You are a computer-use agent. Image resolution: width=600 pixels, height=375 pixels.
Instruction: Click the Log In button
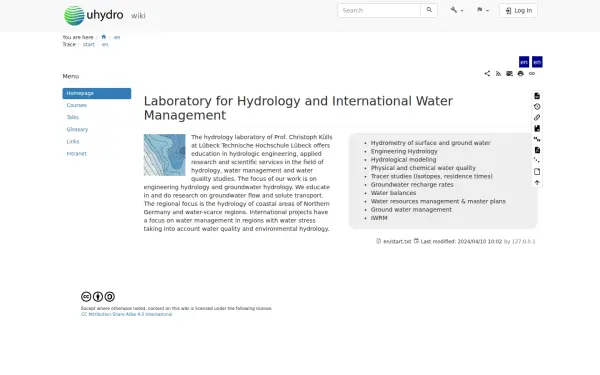tap(518, 10)
